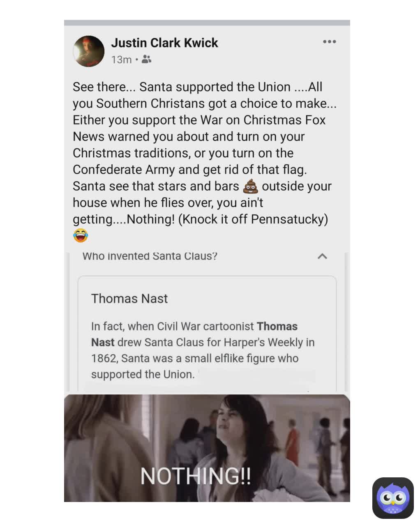Open Justin Clark Kwick's profile picture
The width and height of the screenshot is (420, 525).
click(x=88, y=51)
